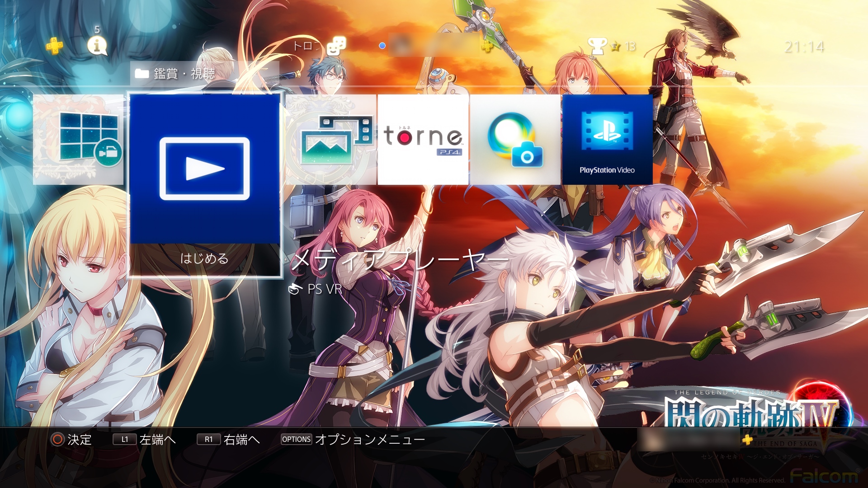Click the online status blue dot
Screen dimensions: 868x488
coord(382,46)
